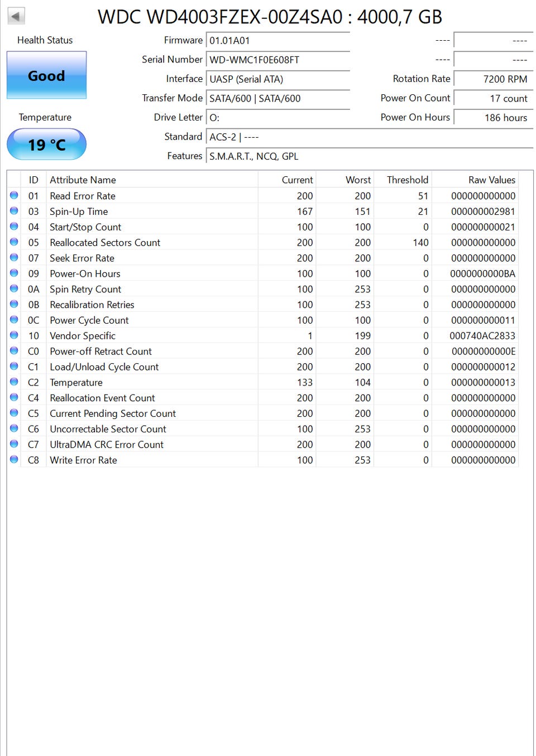Select the Power-off Retract Count attribute name

click(100, 351)
